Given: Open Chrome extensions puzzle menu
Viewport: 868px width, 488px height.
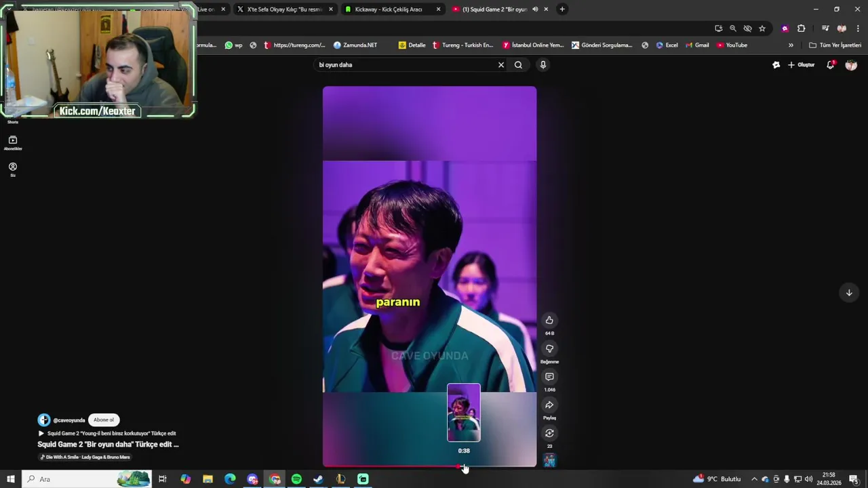Looking at the screenshot, I should [x=802, y=28].
